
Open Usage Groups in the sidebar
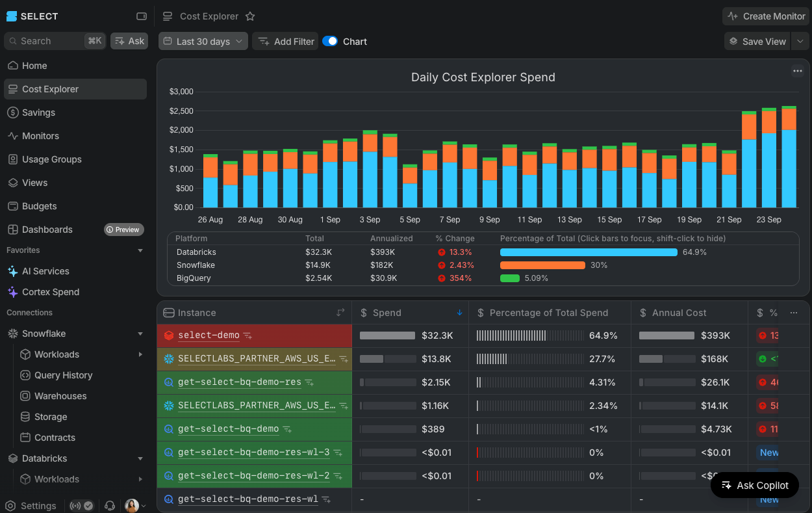[x=75, y=159]
